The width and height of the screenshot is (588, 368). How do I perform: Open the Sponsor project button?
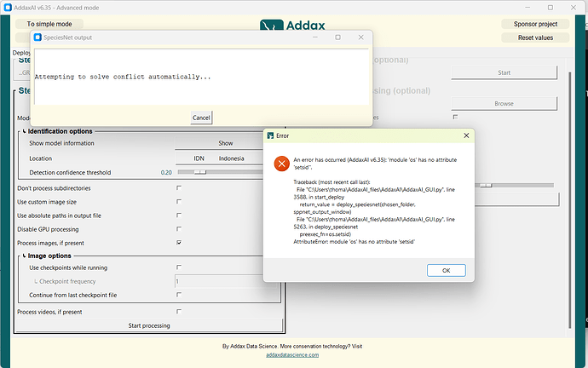click(535, 24)
